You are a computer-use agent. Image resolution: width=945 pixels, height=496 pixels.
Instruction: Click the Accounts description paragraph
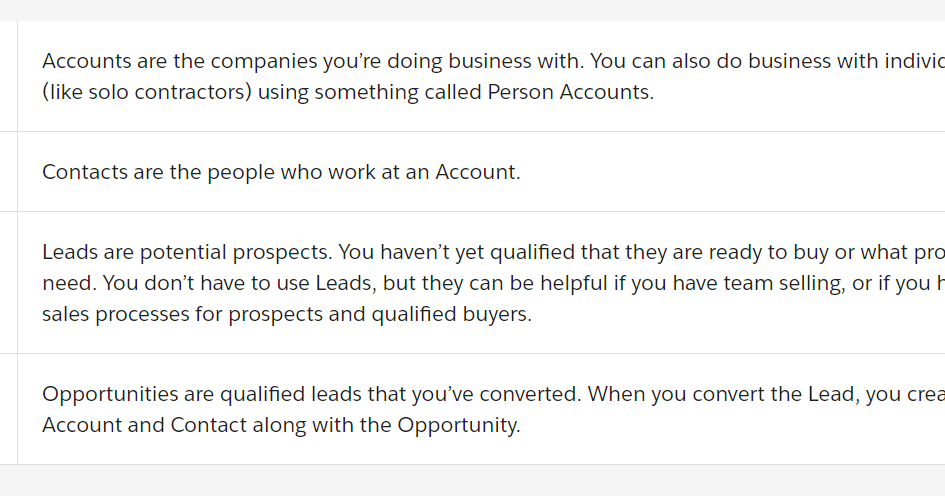click(x=494, y=77)
